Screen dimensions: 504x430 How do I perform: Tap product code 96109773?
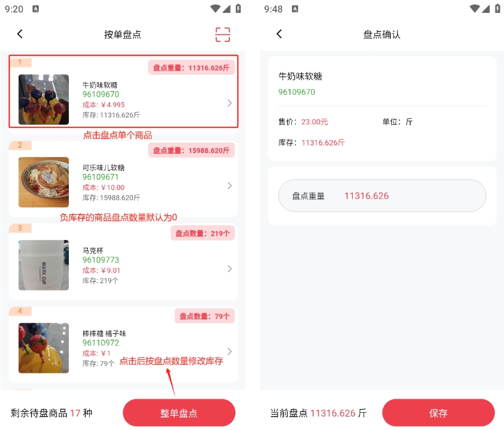[101, 260]
